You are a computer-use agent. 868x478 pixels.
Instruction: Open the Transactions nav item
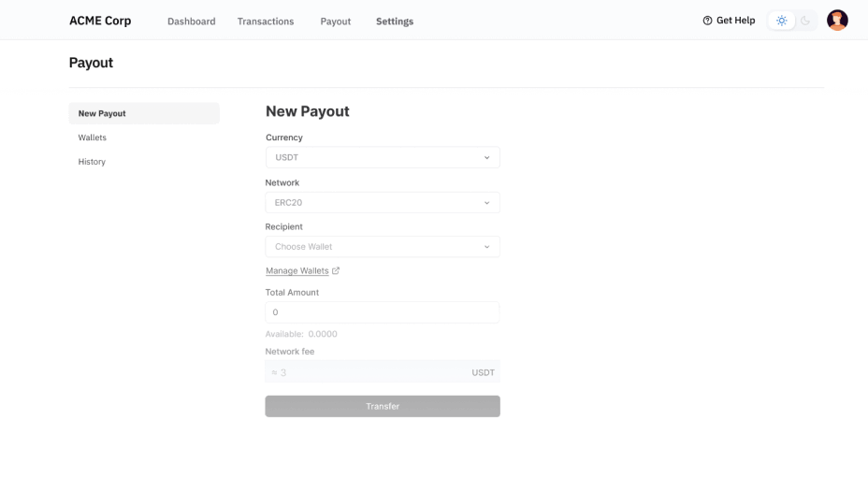266,22
